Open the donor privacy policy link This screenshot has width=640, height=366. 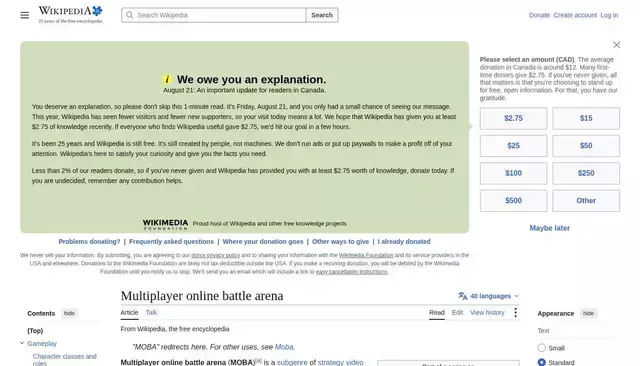tap(216, 255)
